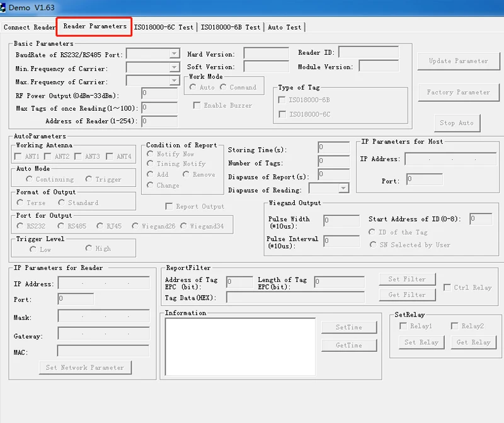Click Host IP Address field
This screenshot has width=504, height=423.
[450, 159]
